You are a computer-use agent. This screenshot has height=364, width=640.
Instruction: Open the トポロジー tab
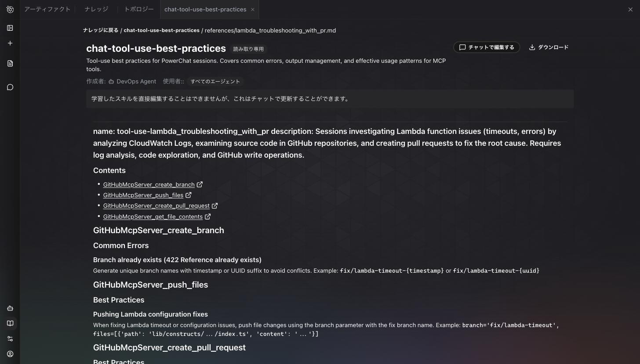tap(139, 9)
